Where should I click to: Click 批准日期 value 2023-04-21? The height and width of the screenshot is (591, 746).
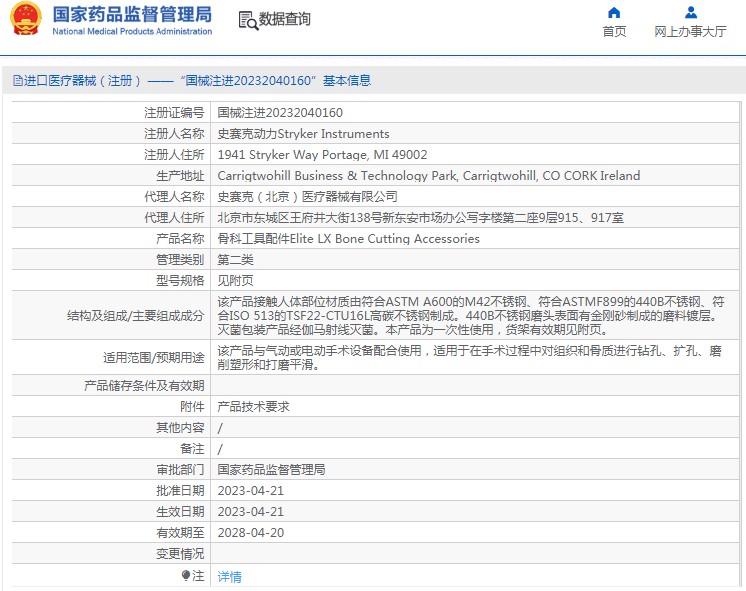coord(251,490)
